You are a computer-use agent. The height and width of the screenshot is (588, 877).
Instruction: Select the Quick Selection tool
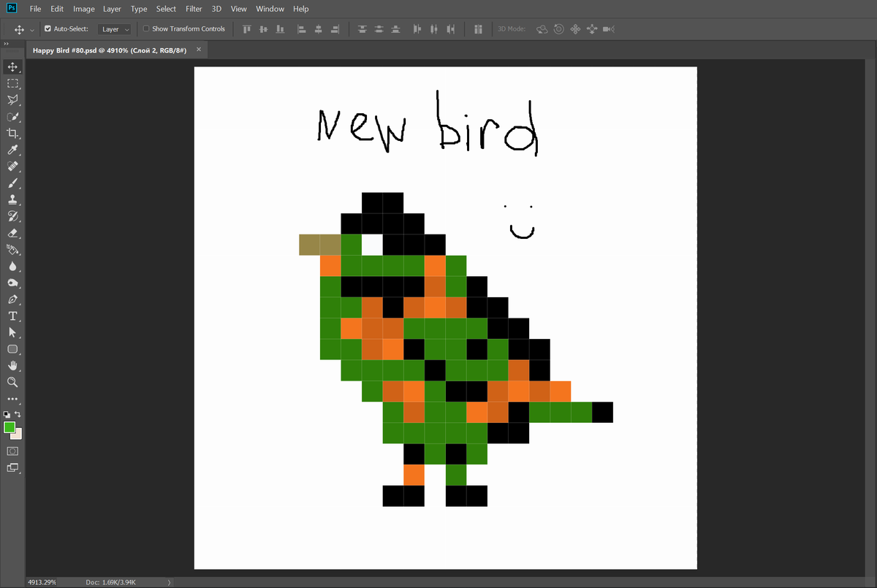[12, 117]
